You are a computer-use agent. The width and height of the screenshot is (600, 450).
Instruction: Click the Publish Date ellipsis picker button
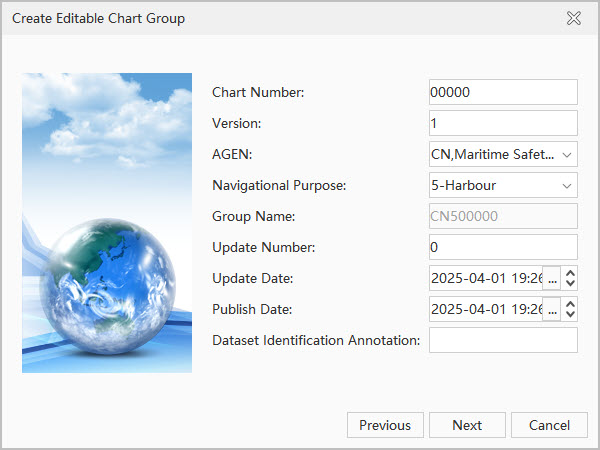click(551, 309)
